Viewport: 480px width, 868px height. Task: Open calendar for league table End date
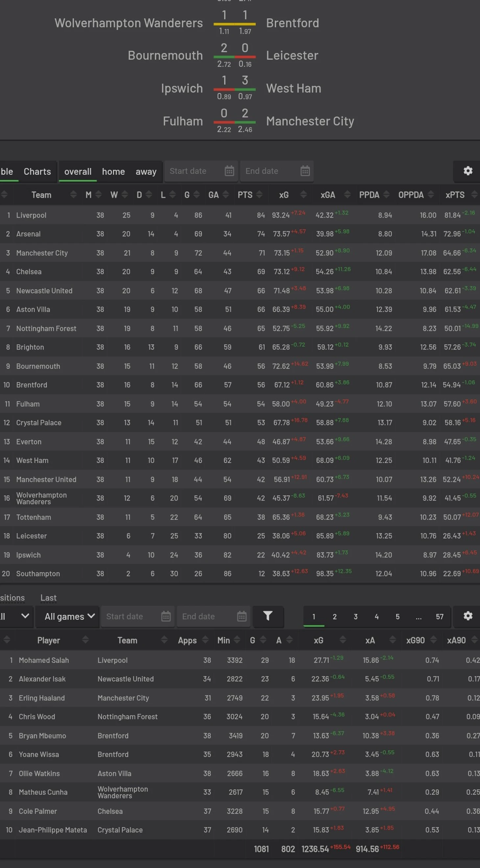click(x=305, y=171)
